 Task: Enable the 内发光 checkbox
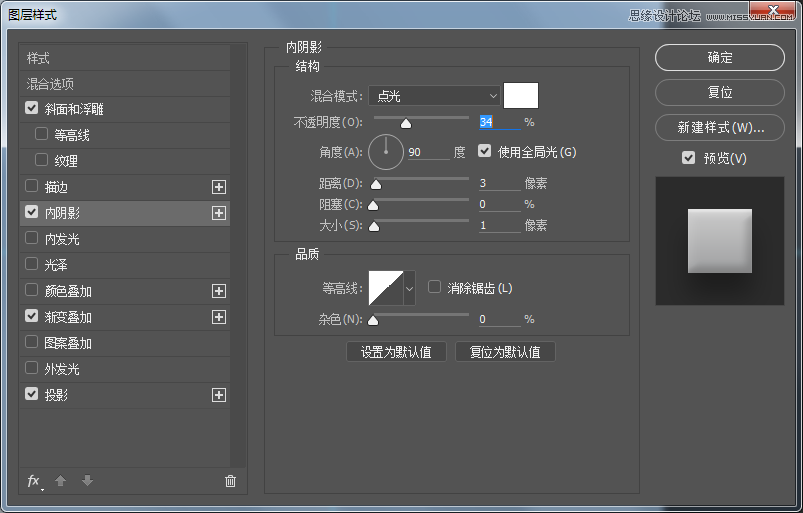coord(32,238)
